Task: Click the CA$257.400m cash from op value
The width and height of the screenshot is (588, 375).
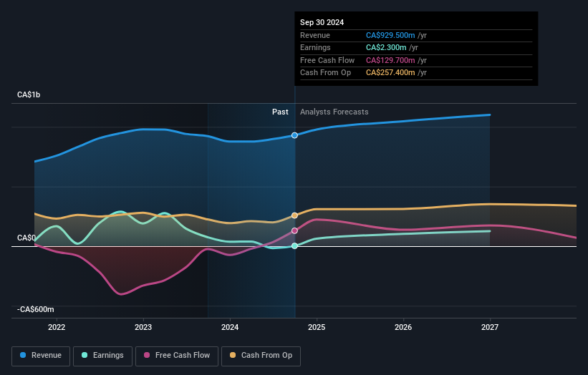Action: 390,73
